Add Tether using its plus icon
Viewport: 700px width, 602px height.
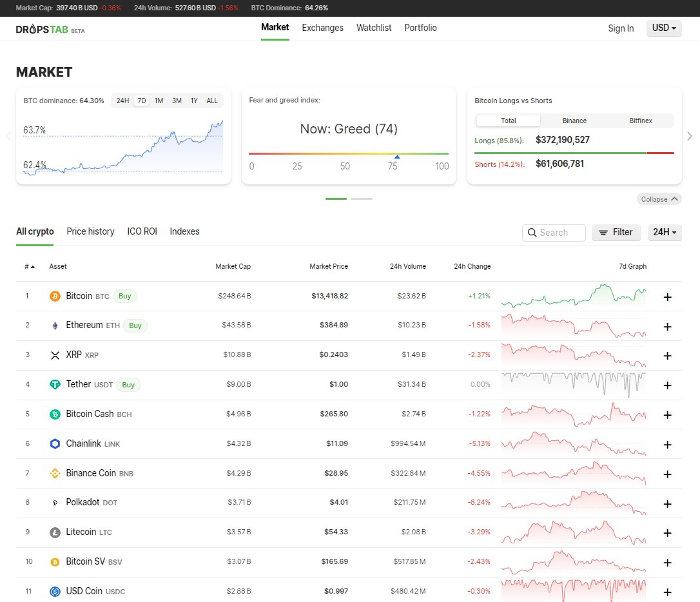coord(667,385)
